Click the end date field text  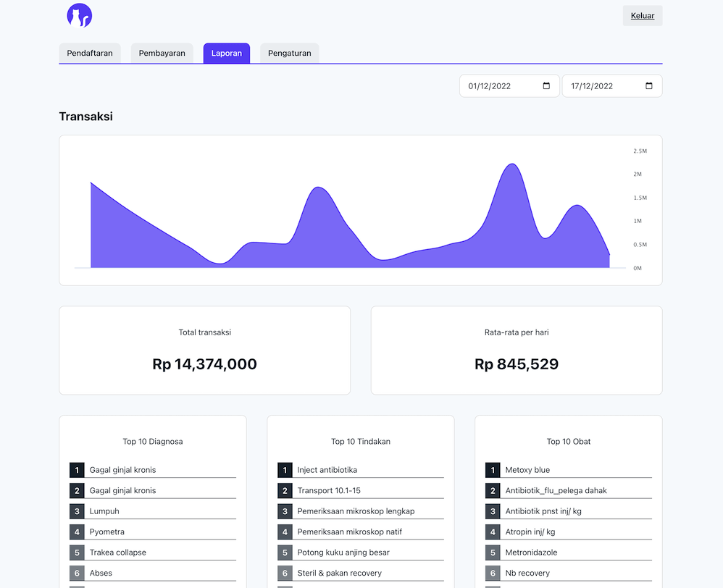coord(592,86)
